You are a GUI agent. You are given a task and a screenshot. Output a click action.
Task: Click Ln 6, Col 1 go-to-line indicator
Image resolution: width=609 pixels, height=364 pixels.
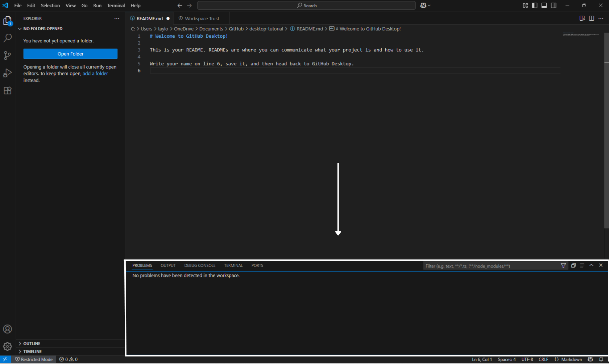tap(482, 359)
